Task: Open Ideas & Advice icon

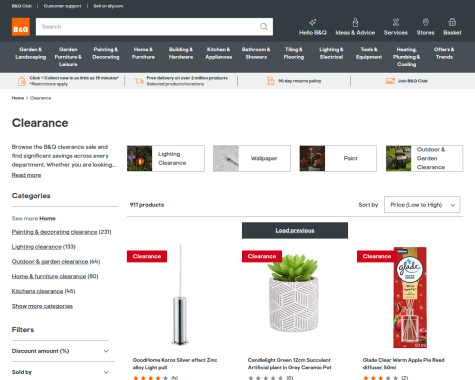Action: click(355, 22)
